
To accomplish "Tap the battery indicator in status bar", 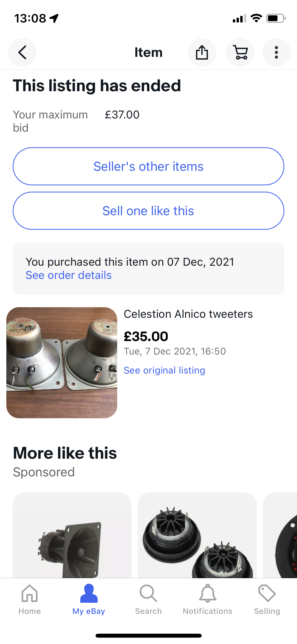I will (276, 18).
